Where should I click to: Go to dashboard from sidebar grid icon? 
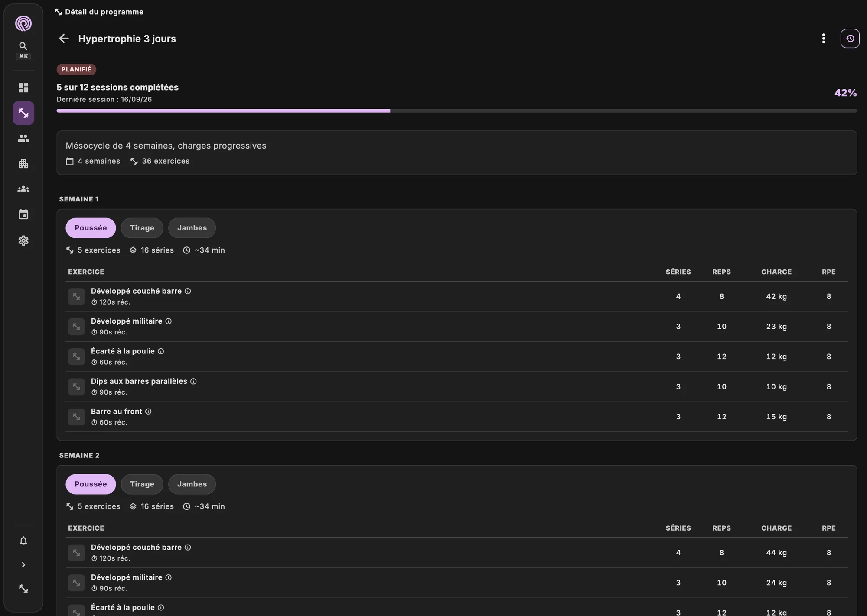(23, 88)
